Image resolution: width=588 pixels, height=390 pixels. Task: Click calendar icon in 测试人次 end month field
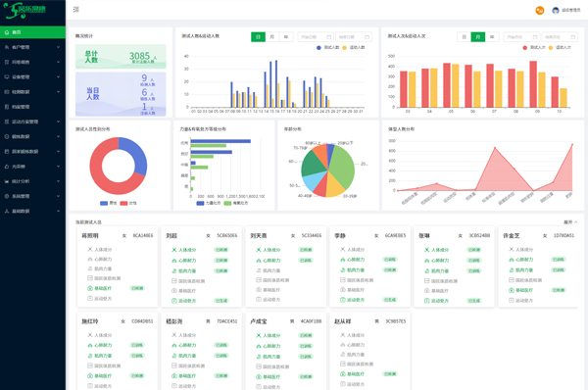pyautogui.click(x=572, y=37)
